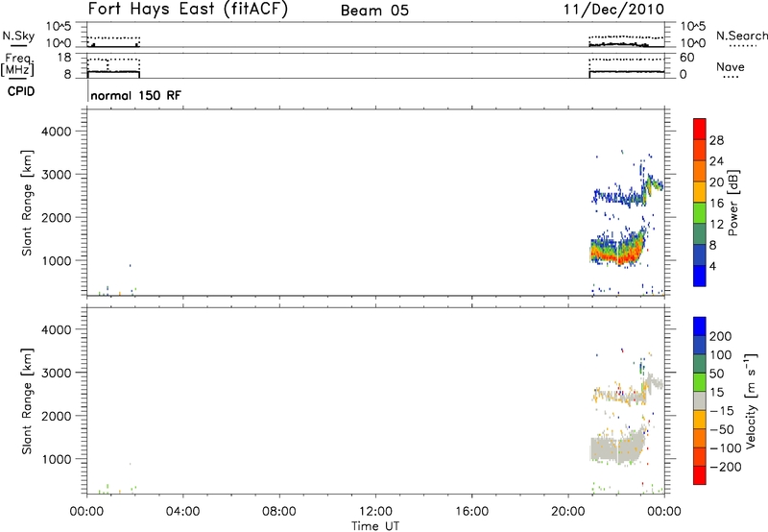Click the blue bottom of the power color bar
The width and height of the screenshot is (768, 532).
click(x=700, y=276)
